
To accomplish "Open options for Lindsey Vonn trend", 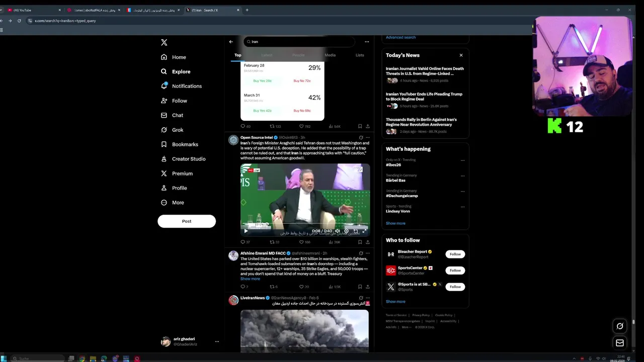I will (x=462, y=207).
